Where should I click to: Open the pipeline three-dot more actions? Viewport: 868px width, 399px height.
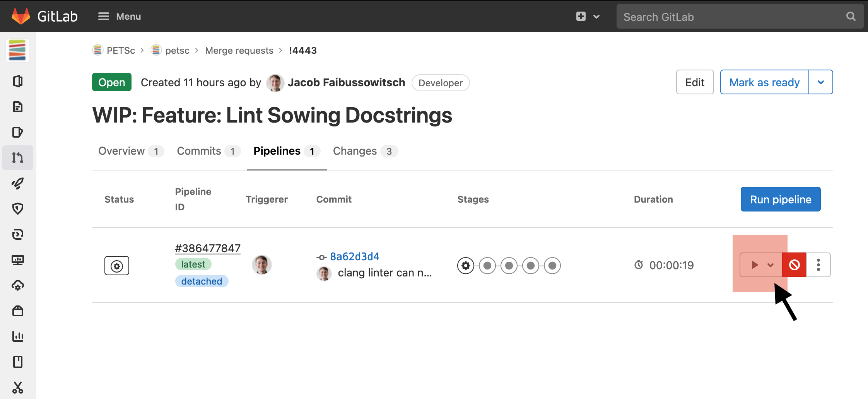click(x=818, y=265)
